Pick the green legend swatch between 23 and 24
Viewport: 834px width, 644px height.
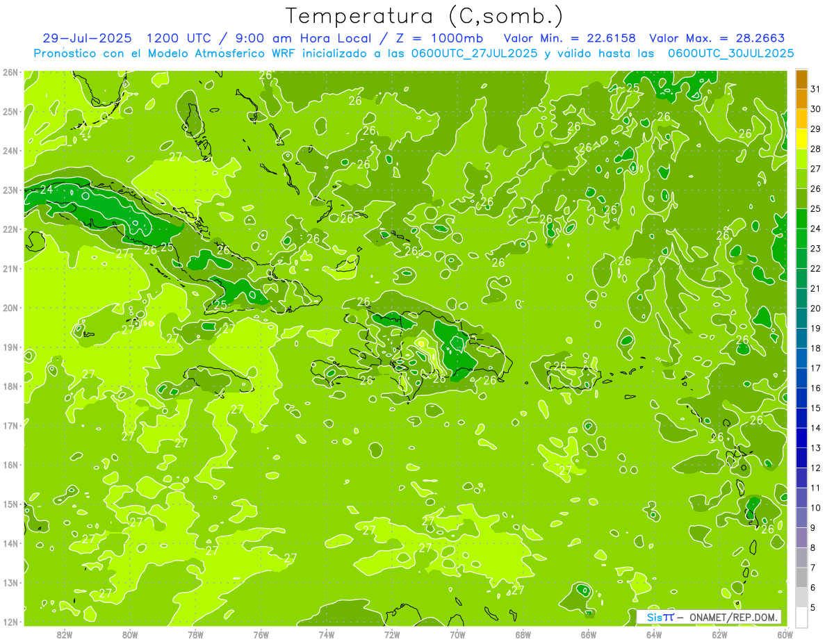(801, 238)
